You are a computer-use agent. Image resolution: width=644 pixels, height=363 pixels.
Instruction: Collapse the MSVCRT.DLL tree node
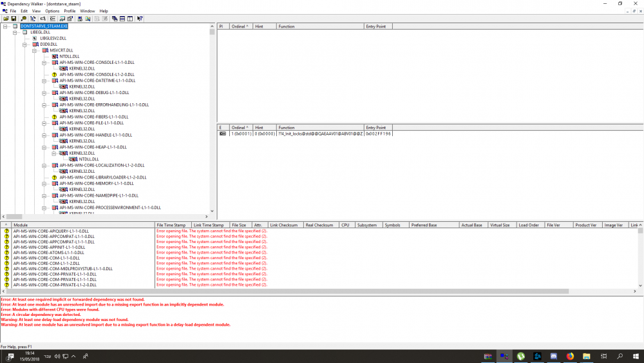35,50
